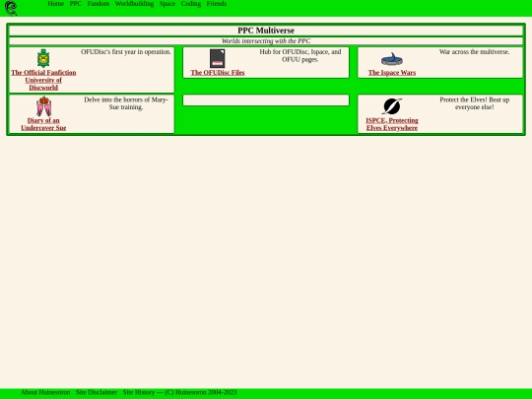
Task: Open the Home menu item
Action: [x=56, y=4]
